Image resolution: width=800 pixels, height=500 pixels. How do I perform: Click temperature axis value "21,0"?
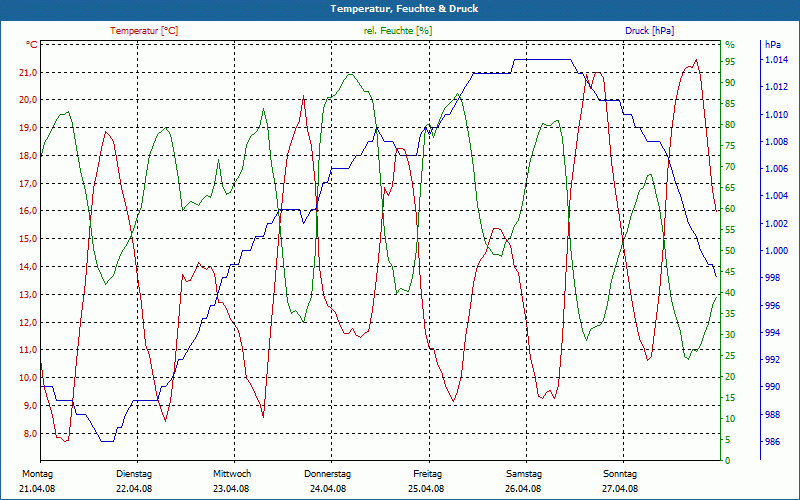[x=29, y=72]
